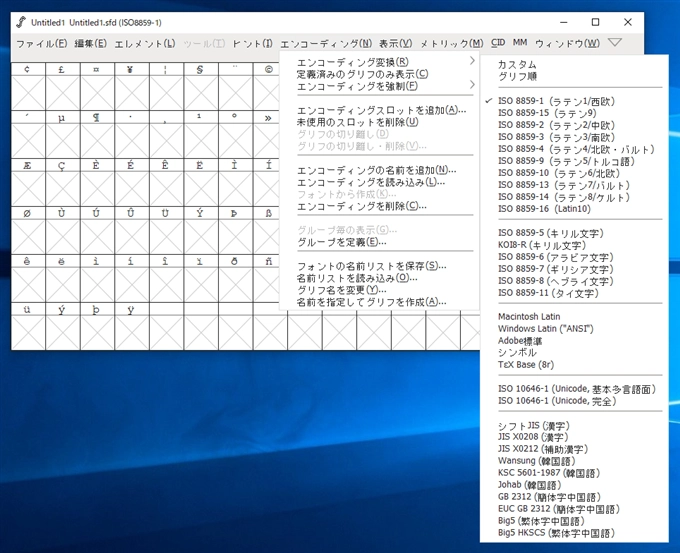
Task: Select ISO 8859-15 (ラテン9)
Action: (x=574, y=113)
